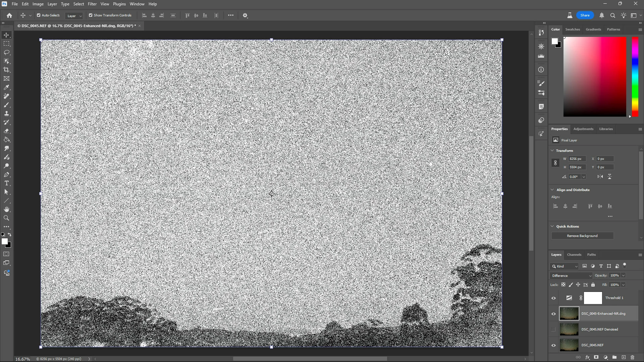Image resolution: width=644 pixels, height=362 pixels.
Task: Select the Eyedropper tool
Action: [x=6, y=87]
